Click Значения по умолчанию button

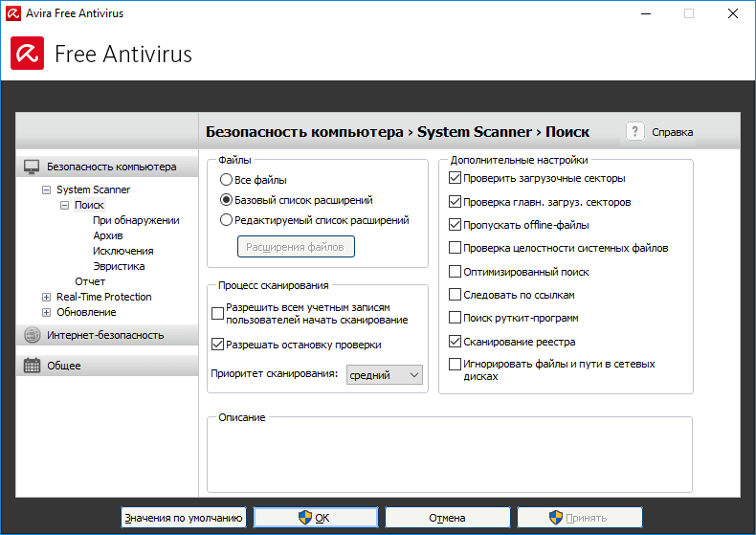[184, 518]
